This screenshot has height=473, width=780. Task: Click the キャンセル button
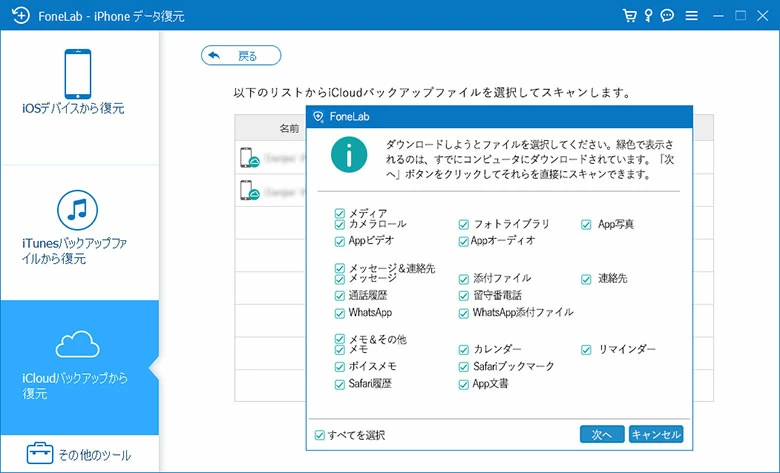click(x=656, y=435)
